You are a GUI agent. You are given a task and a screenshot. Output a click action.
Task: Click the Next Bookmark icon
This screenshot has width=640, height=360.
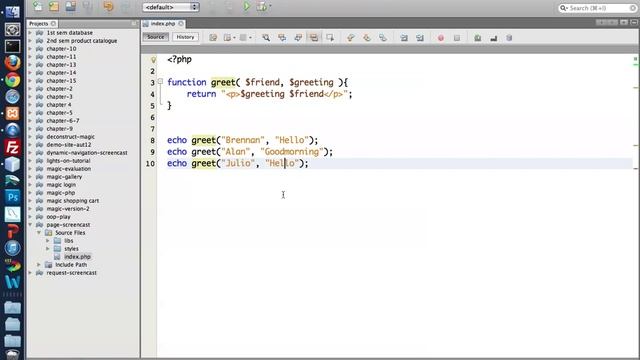pyautogui.click(x=367, y=38)
